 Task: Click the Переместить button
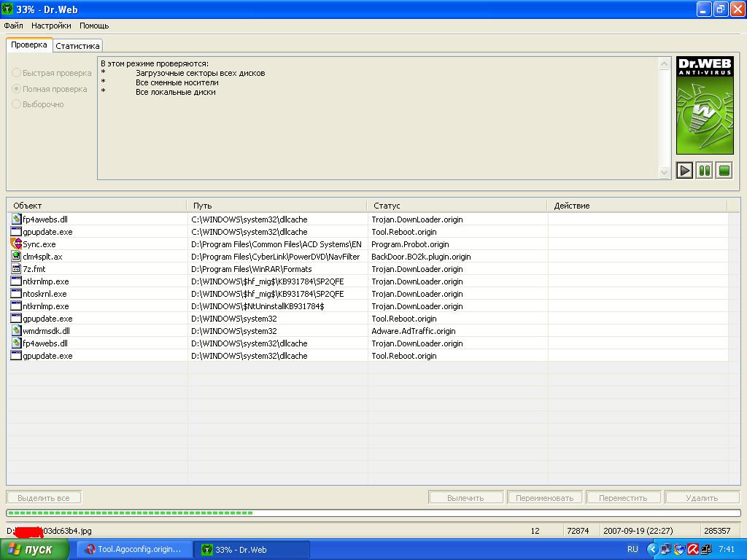click(x=623, y=497)
